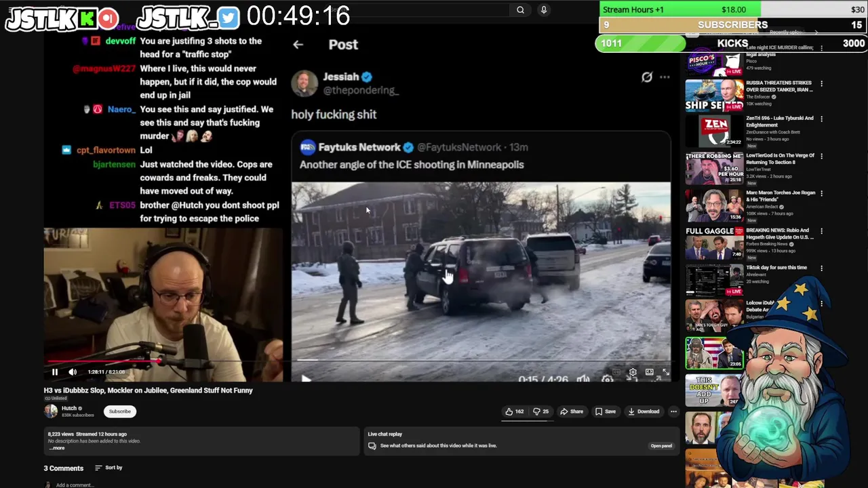Viewport: 868px width, 488px height.
Task: Open more actions menu beside Download
Action: (x=673, y=411)
